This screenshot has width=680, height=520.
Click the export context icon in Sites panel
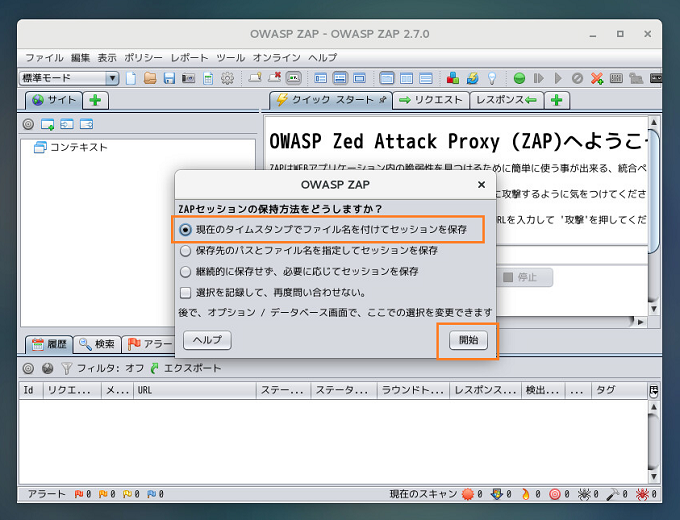[87, 124]
